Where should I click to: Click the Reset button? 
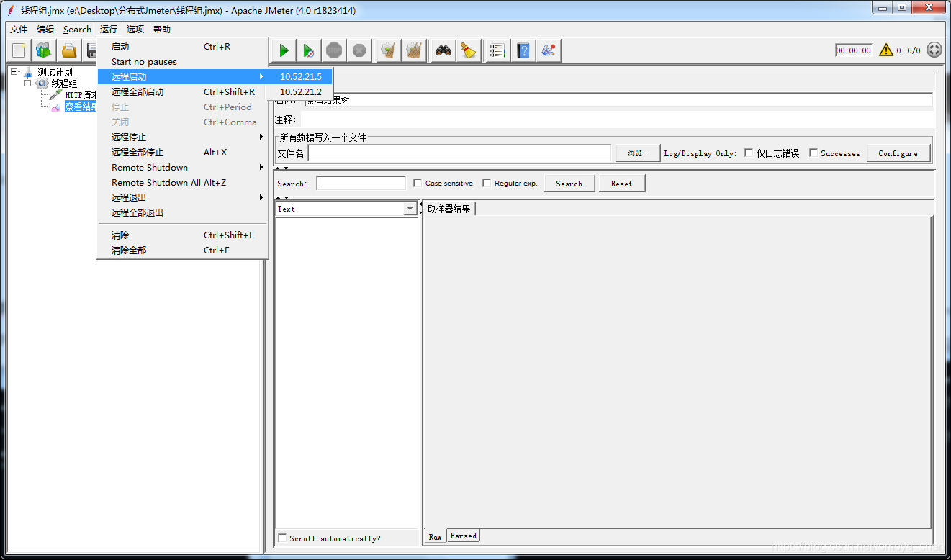pos(621,183)
